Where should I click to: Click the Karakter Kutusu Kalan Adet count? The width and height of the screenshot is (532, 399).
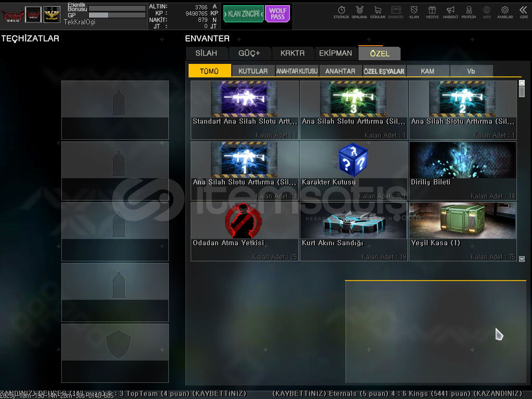[382, 196]
